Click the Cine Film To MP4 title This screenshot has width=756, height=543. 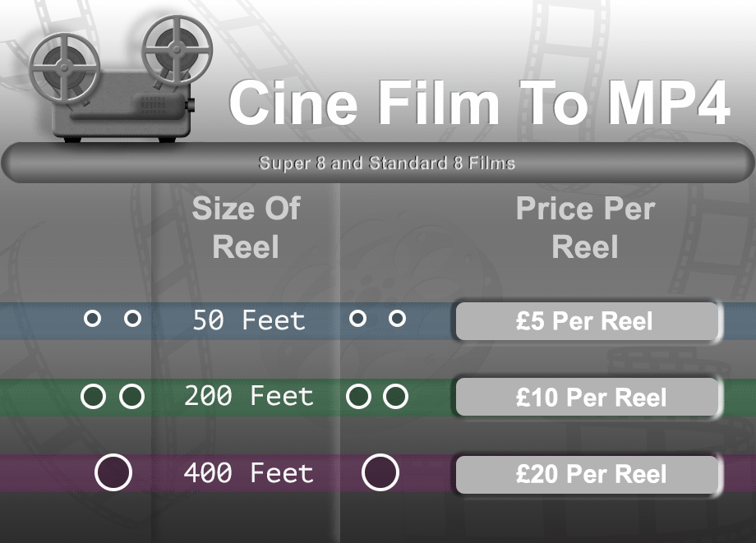479,104
